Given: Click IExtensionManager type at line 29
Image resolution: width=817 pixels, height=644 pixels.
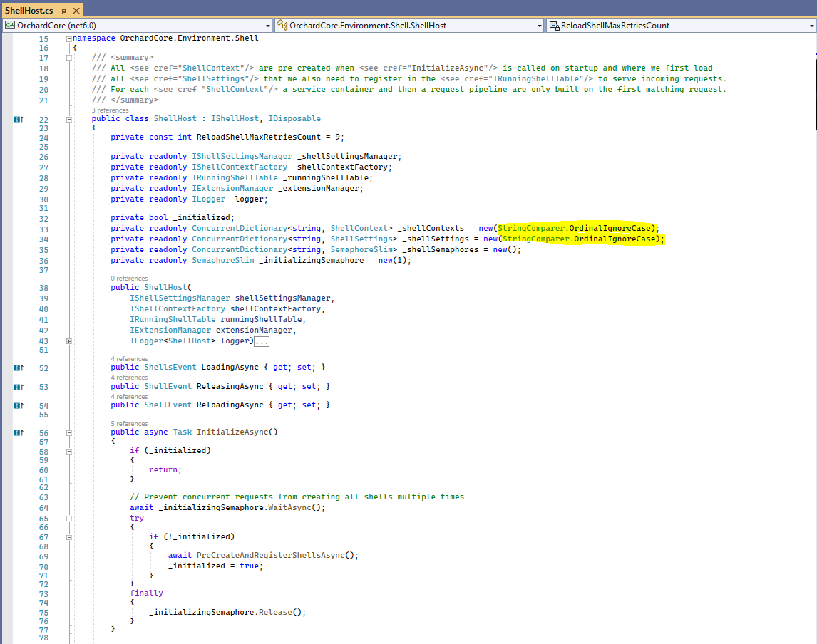Looking at the screenshot, I should click(x=232, y=189).
